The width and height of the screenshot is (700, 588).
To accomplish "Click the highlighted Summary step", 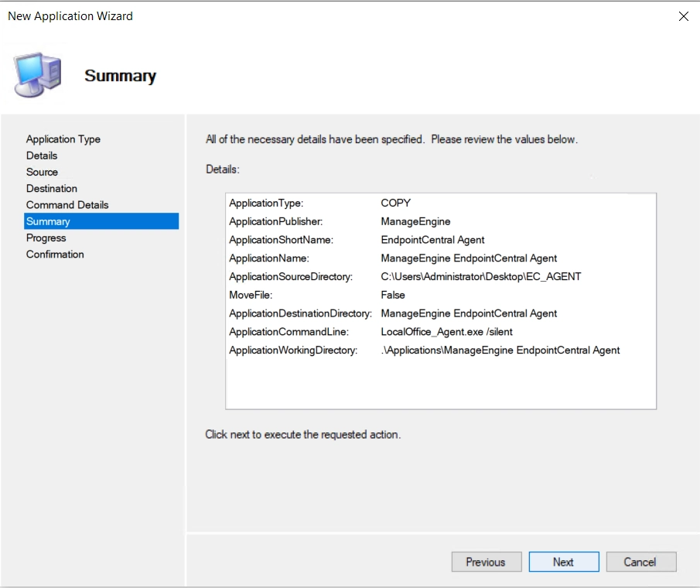I will [101, 221].
